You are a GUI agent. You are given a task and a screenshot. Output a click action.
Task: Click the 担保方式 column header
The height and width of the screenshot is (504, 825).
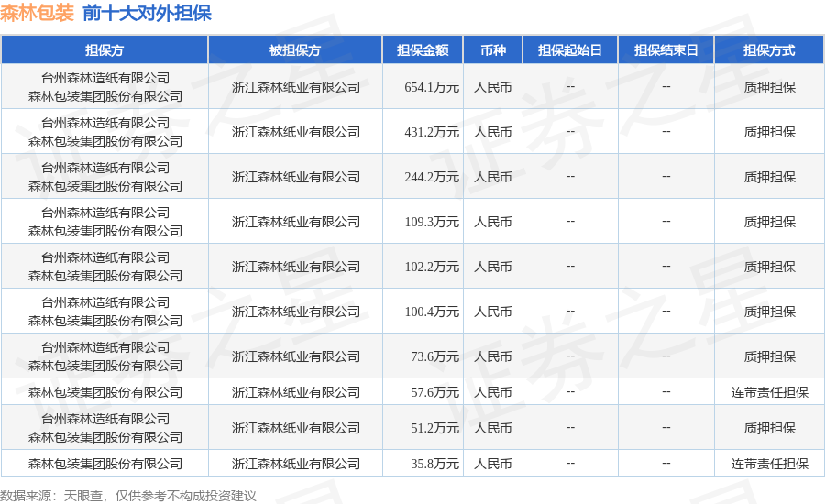tap(769, 50)
